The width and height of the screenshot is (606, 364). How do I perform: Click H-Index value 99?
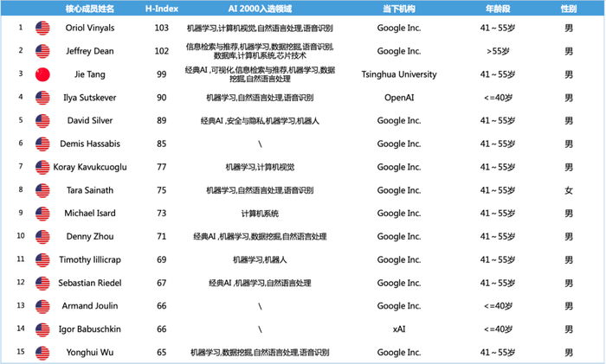click(162, 74)
